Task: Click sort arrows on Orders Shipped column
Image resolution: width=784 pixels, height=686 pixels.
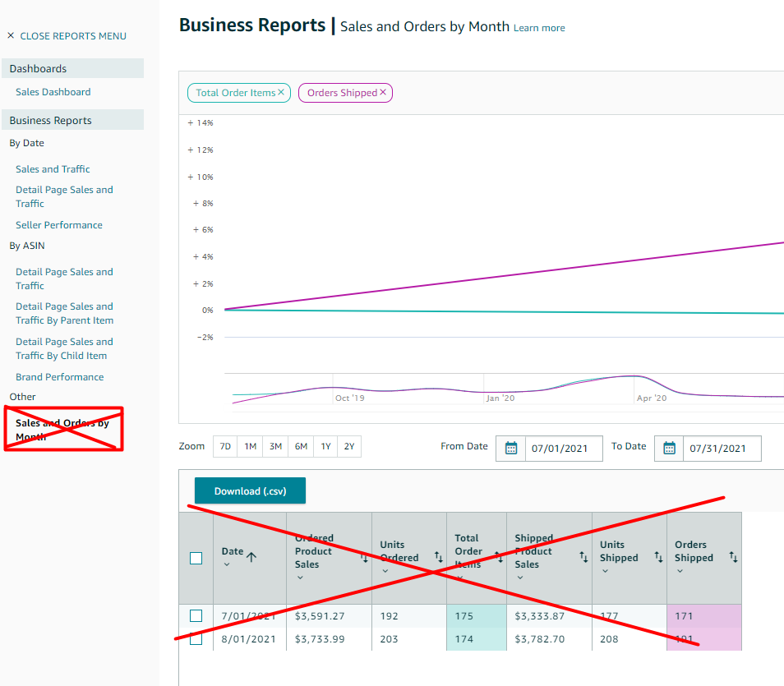Action: (733, 557)
